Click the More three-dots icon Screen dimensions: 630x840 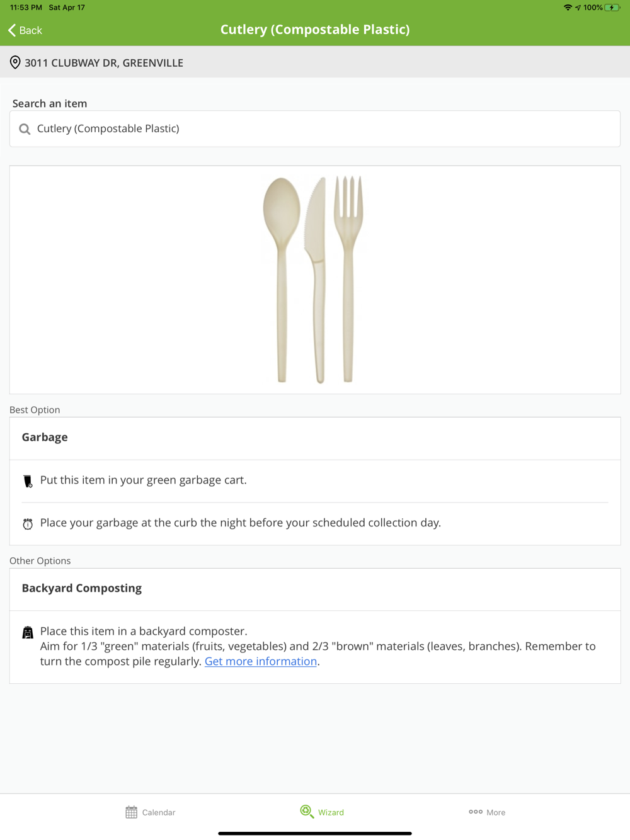point(476,812)
